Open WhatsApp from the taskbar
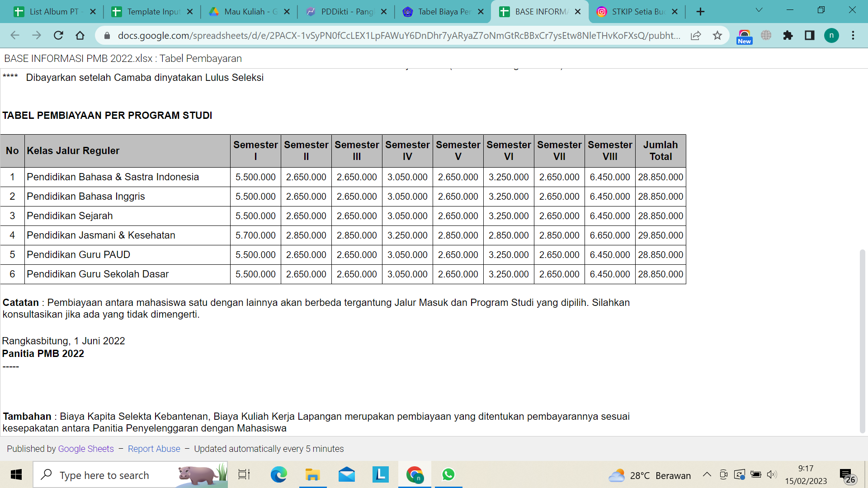868x488 pixels. 448,474
